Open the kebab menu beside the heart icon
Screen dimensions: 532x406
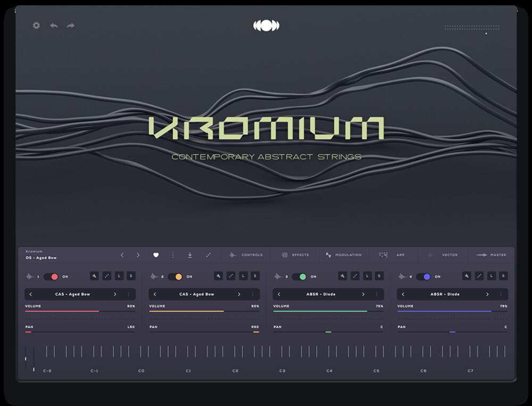(173, 255)
